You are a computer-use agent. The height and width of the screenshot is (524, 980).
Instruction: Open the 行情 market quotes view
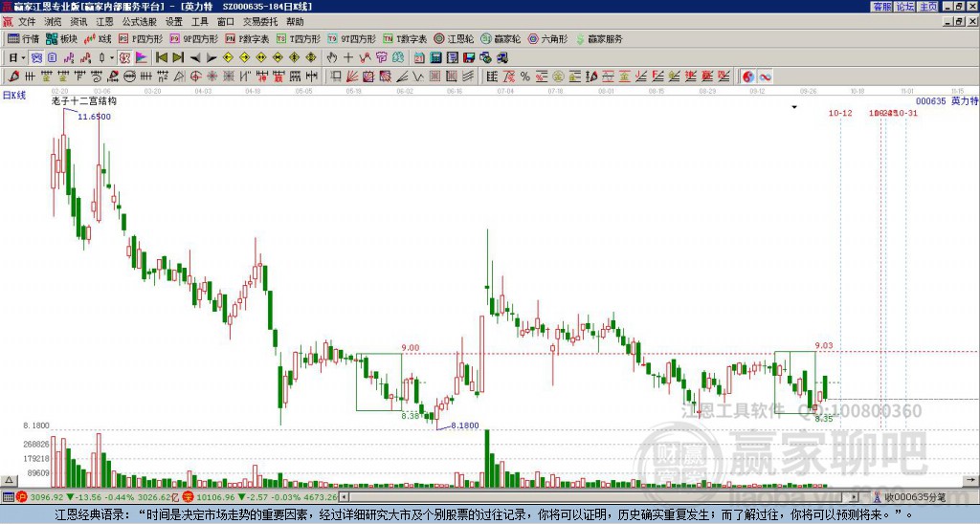(x=24, y=38)
